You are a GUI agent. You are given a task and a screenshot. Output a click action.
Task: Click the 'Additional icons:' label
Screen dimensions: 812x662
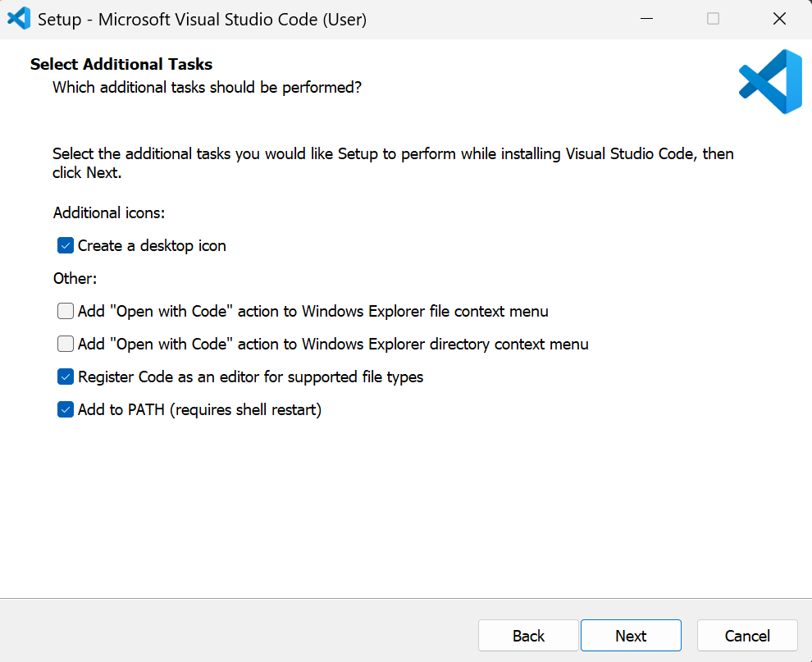click(109, 213)
